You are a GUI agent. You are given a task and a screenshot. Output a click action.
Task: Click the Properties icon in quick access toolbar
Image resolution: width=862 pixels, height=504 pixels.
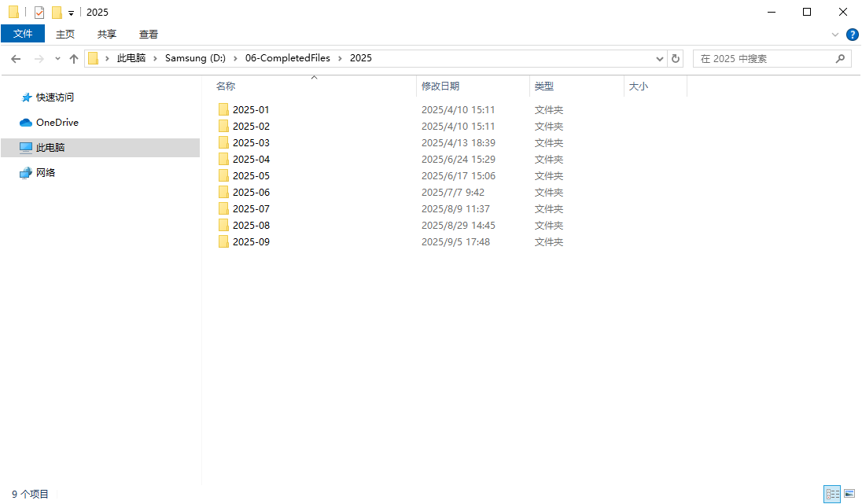tap(39, 13)
